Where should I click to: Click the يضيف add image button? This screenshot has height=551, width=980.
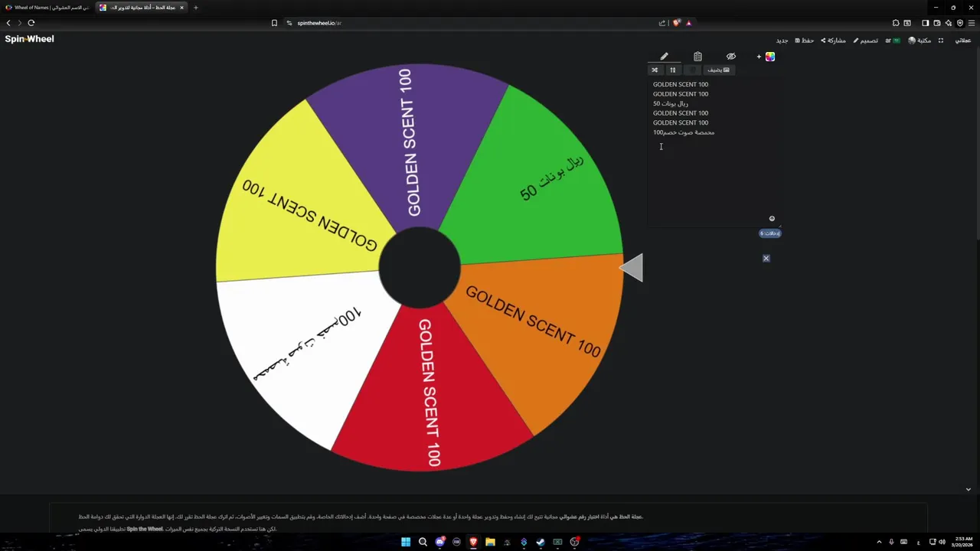(x=718, y=70)
